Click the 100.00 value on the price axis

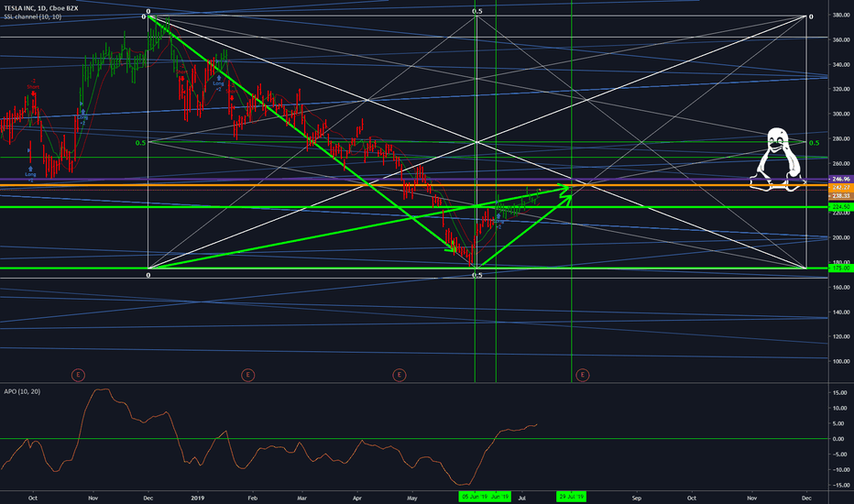click(841, 361)
